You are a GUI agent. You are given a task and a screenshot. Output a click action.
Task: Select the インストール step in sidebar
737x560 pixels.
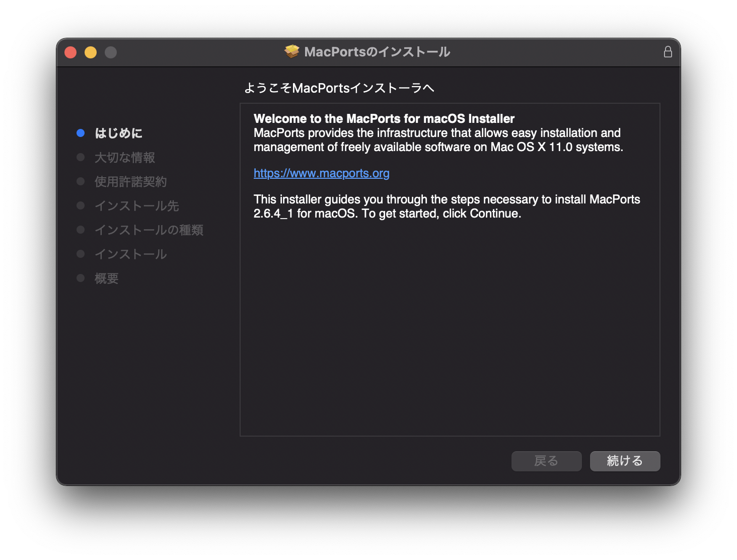pyautogui.click(x=131, y=254)
